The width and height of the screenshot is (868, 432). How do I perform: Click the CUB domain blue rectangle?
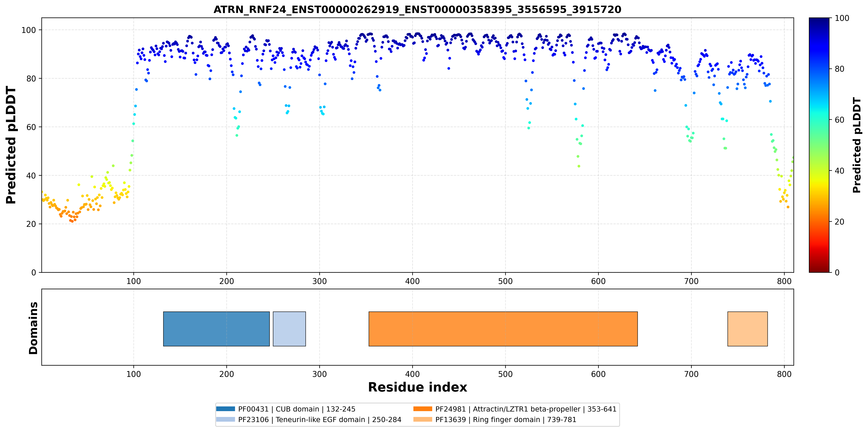(x=216, y=329)
